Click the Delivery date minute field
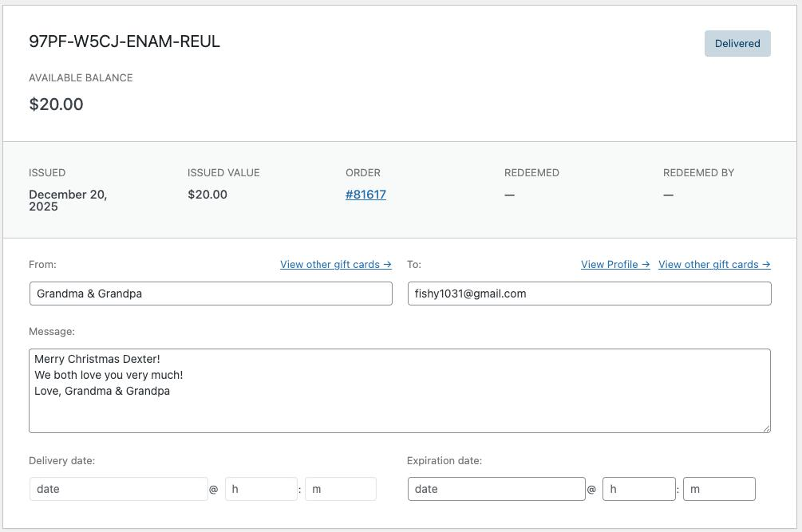Screen dimensions: 802x532 340,489
